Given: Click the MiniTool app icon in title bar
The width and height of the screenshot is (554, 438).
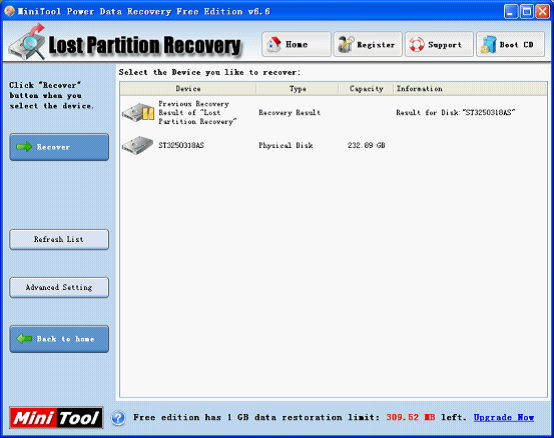Looking at the screenshot, I should [9, 11].
